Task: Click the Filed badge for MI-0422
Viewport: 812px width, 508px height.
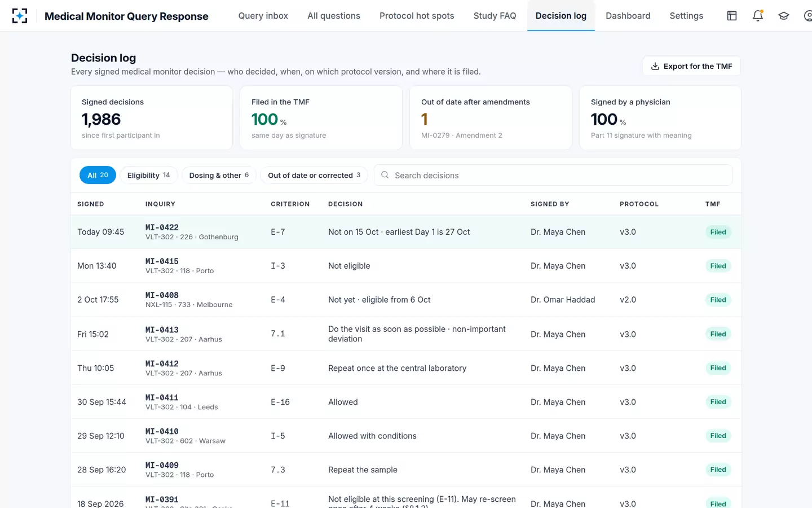Action: 718,232
